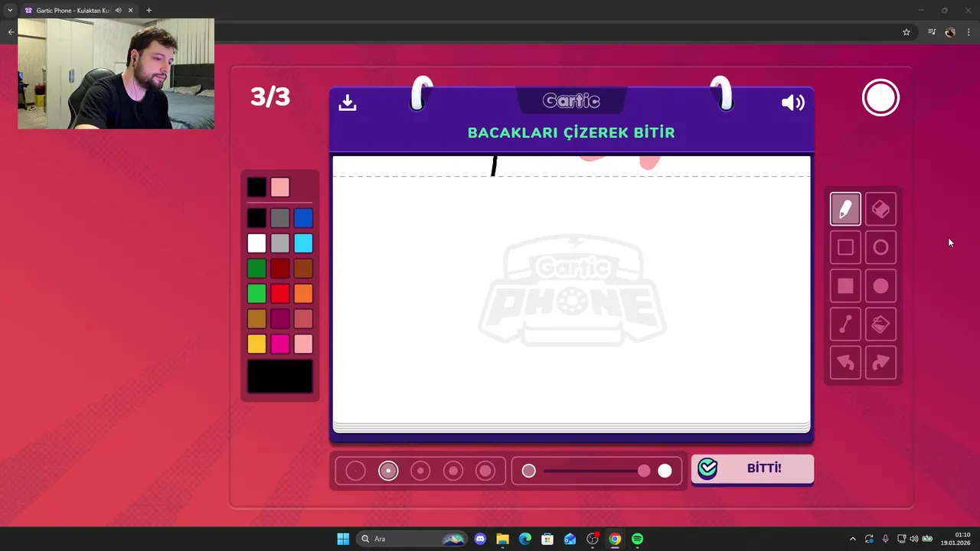This screenshot has height=551, width=980.
Task: Select white color swatch
Action: pos(256,243)
